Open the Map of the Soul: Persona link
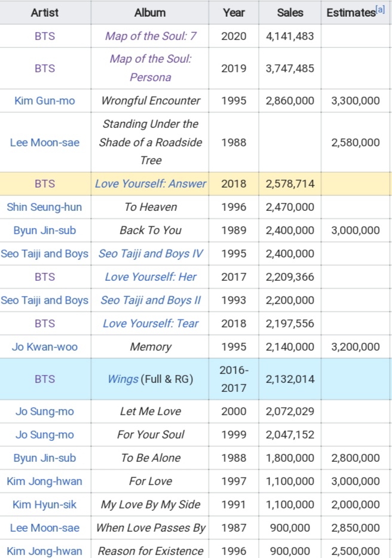Screen dimensions: 392x558 point(150,68)
